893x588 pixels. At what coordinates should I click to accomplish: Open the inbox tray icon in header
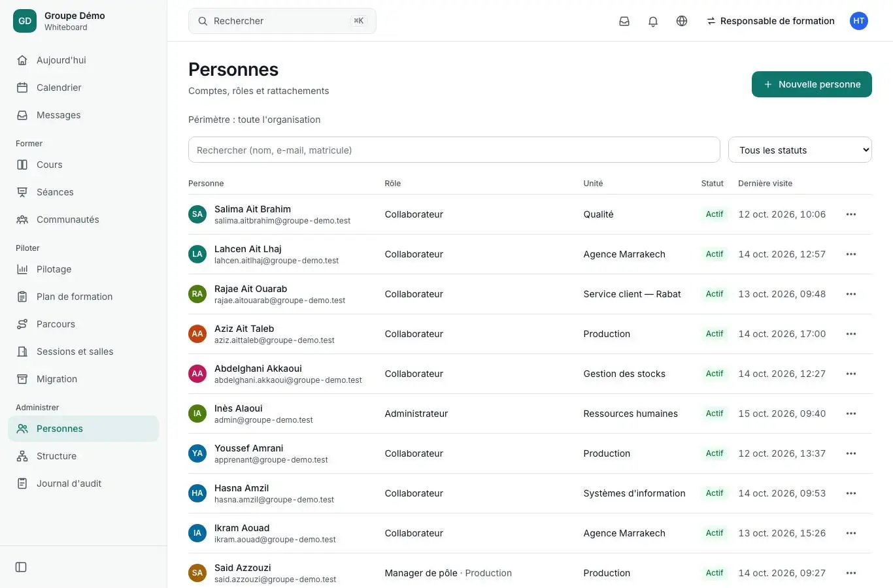[x=624, y=21]
